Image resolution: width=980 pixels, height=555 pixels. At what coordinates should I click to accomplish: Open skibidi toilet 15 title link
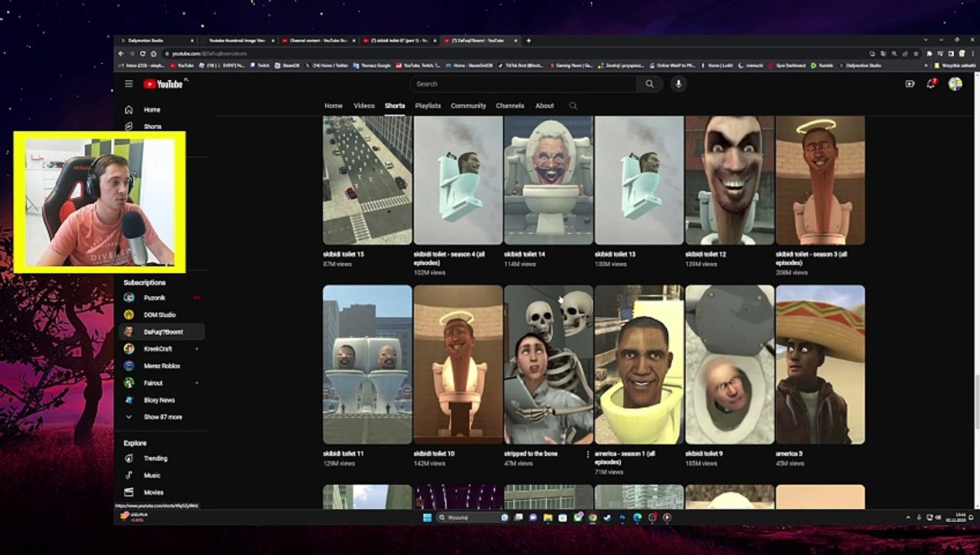click(x=344, y=254)
